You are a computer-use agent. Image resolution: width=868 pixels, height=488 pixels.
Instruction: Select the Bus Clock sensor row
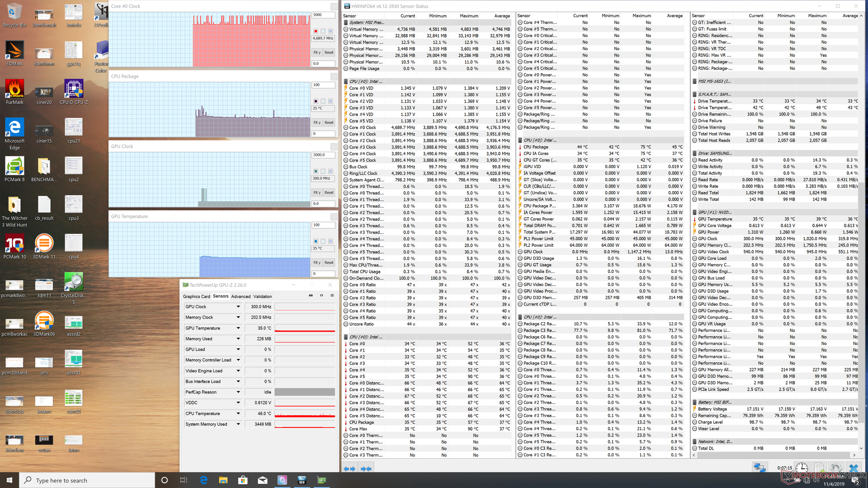pyautogui.click(x=427, y=167)
